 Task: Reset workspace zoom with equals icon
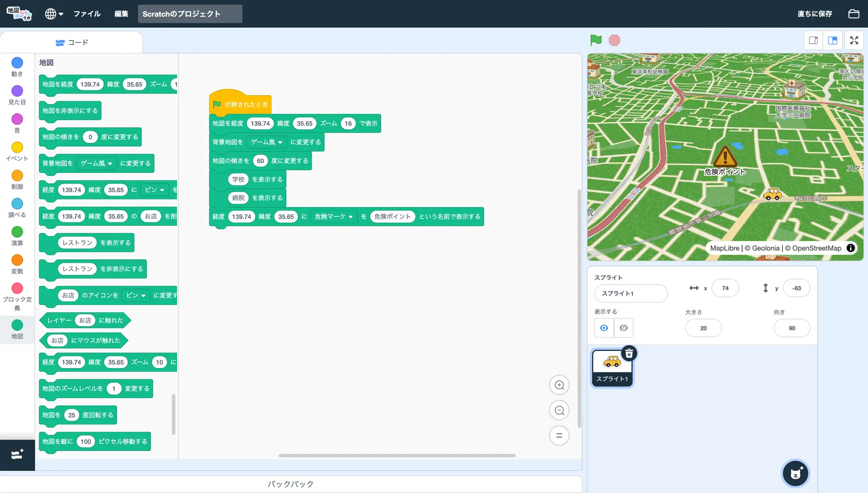559,436
